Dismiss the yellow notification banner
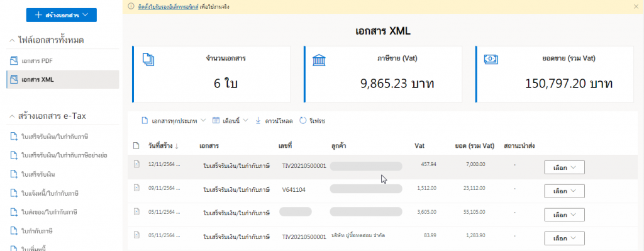 (x=636, y=6)
